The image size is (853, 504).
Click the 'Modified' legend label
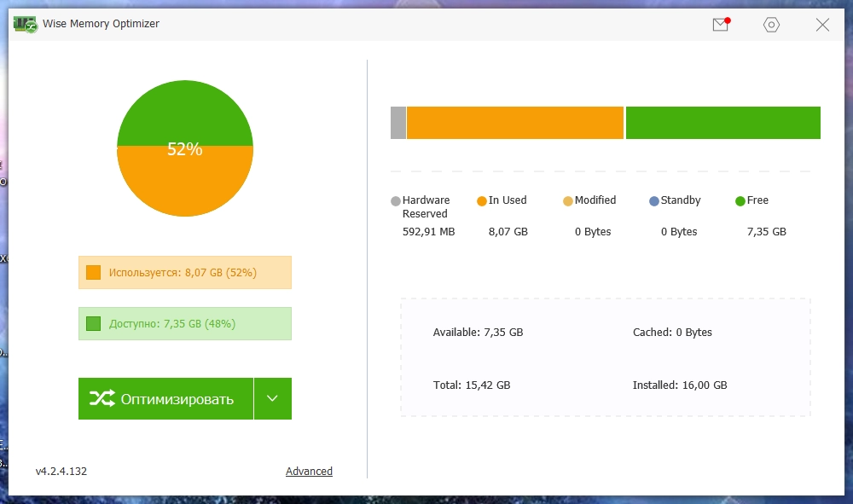(595, 200)
